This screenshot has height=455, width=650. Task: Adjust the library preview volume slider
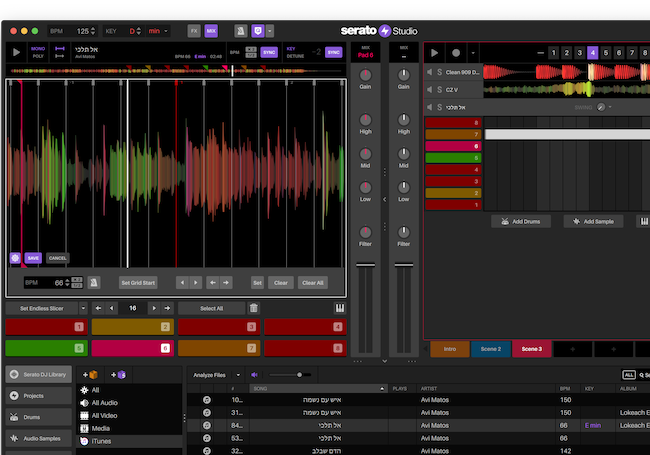[x=290, y=375]
